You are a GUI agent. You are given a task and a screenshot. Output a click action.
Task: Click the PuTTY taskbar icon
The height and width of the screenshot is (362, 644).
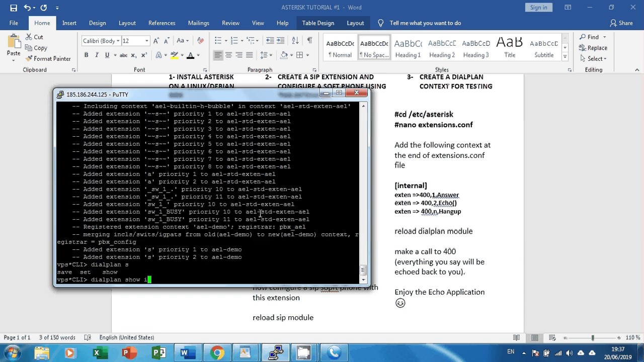pos(276,353)
